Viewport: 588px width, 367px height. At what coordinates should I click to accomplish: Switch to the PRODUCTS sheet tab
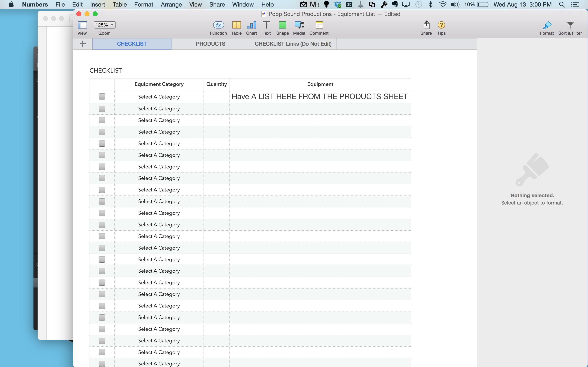(210, 44)
